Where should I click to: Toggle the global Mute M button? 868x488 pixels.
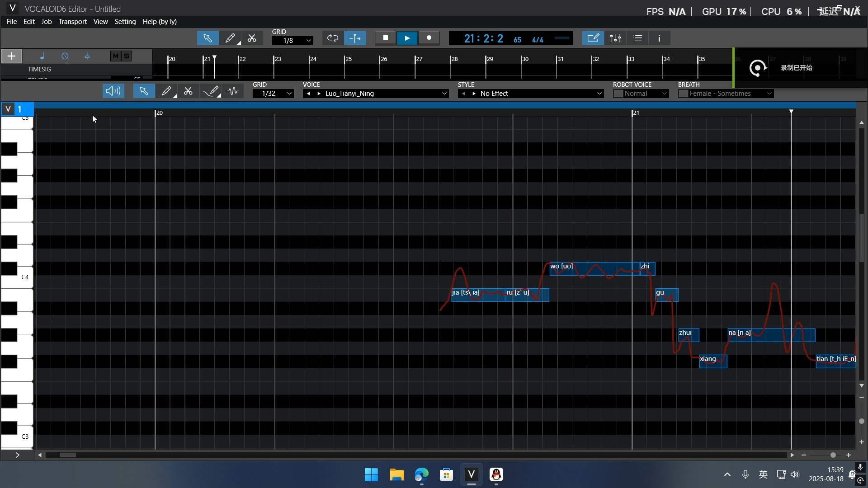pos(115,56)
